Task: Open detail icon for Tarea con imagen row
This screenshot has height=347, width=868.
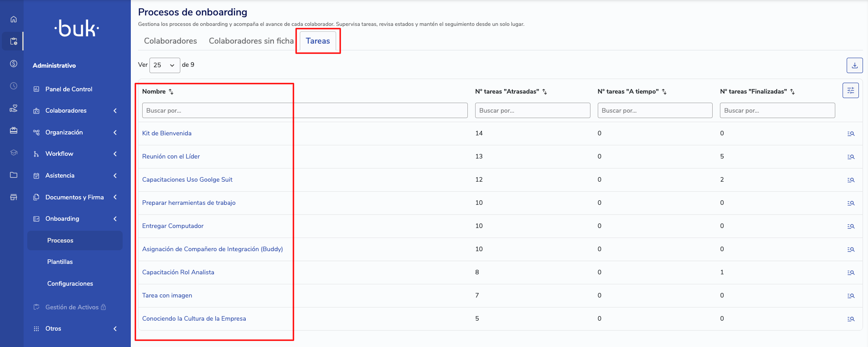Action: click(x=851, y=296)
